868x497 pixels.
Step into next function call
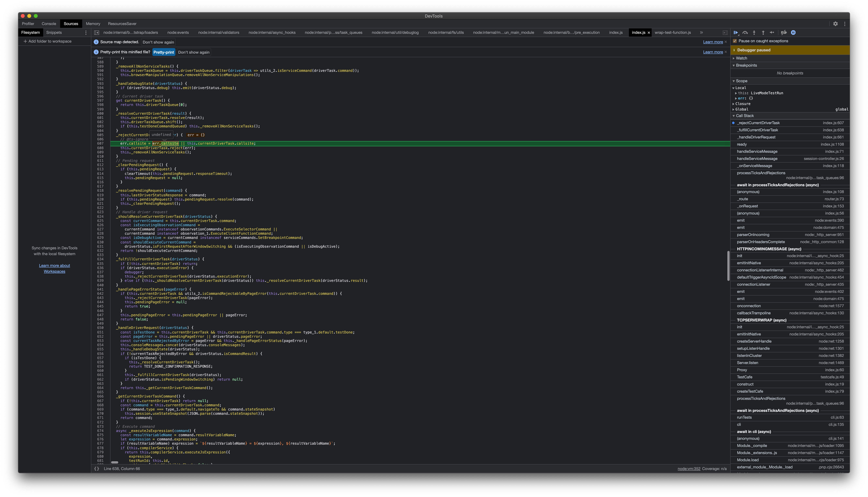[x=754, y=33]
